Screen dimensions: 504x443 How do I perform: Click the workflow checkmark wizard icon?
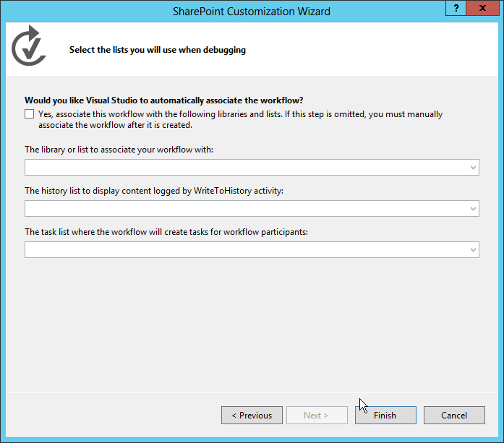click(29, 46)
